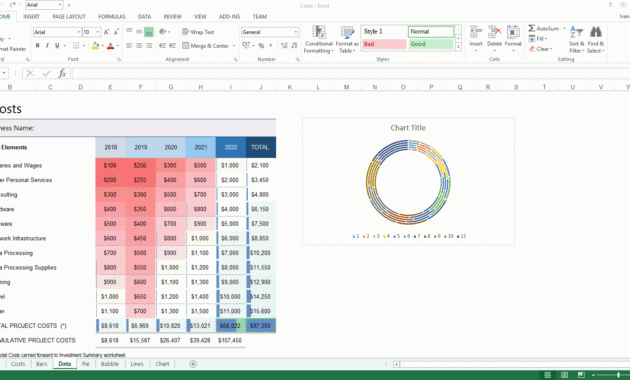Decrease font size with smaller A icon
The height and width of the screenshot is (380, 630).
click(116, 32)
